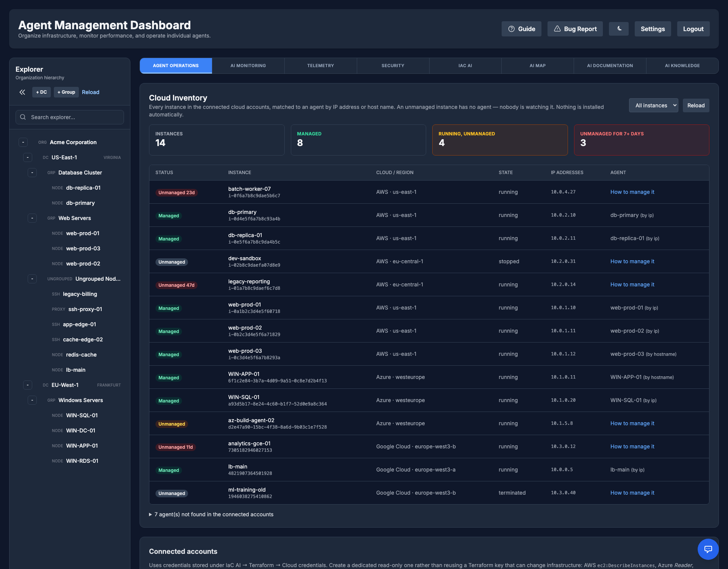The image size is (728, 569).
Task: Open the AI Knowledge tab
Action: pos(682,66)
